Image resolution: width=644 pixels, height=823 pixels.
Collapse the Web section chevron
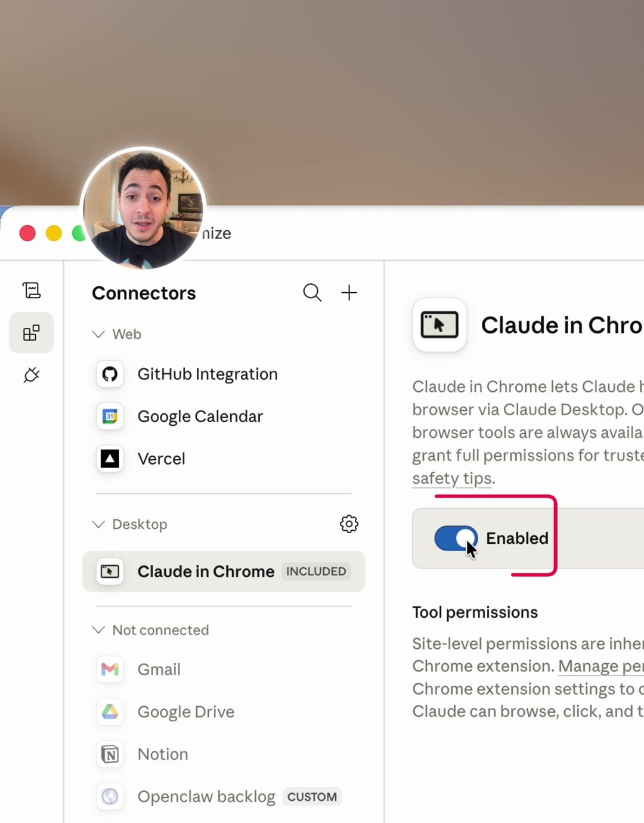(x=98, y=334)
